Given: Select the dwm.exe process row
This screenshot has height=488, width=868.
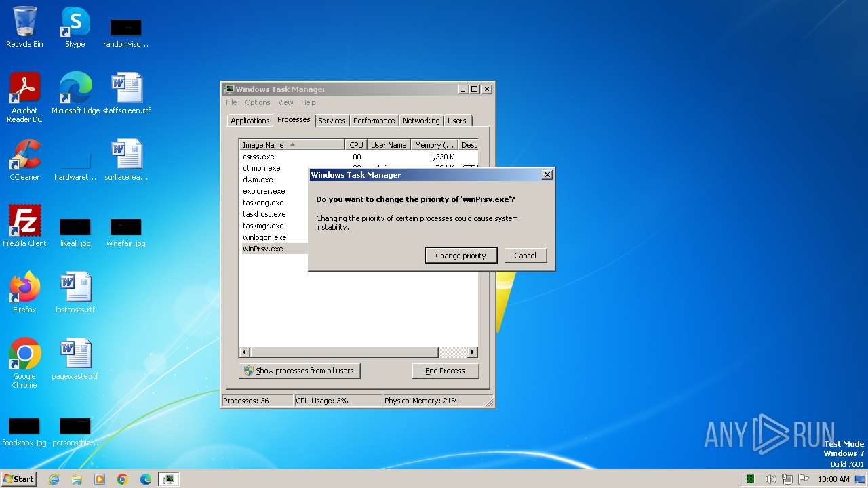Looking at the screenshot, I should (274, 180).
